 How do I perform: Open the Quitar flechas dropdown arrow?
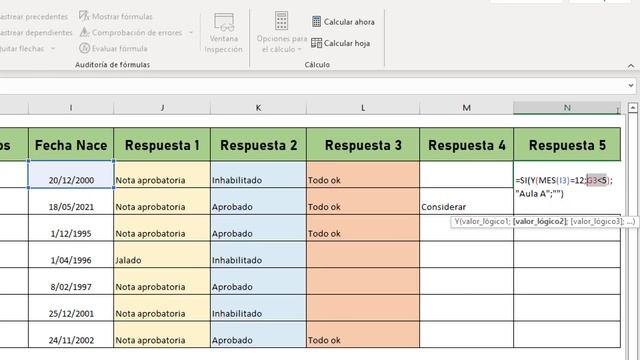coord(53,49)
